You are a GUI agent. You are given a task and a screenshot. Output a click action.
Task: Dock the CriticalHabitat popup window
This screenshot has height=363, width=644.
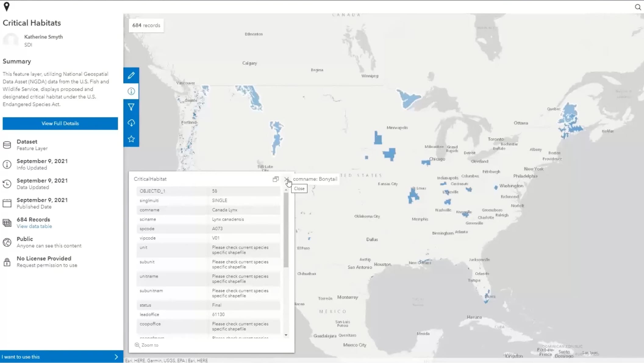coord(275,179)
